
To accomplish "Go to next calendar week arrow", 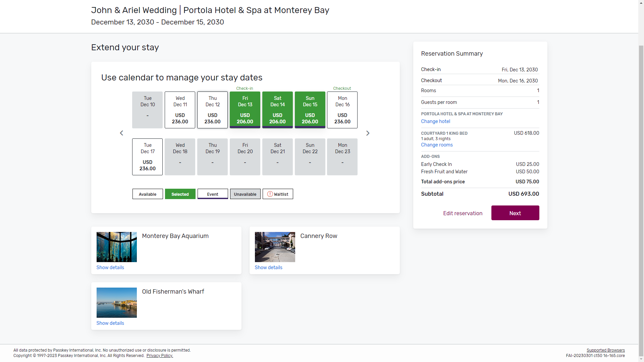I will (x=368, y=133).
